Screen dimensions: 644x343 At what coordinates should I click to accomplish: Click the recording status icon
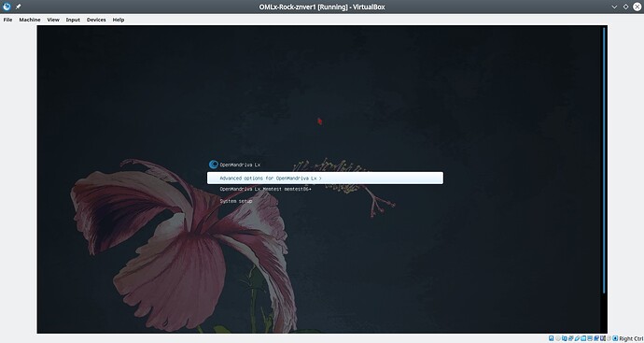tap(596, 338)
